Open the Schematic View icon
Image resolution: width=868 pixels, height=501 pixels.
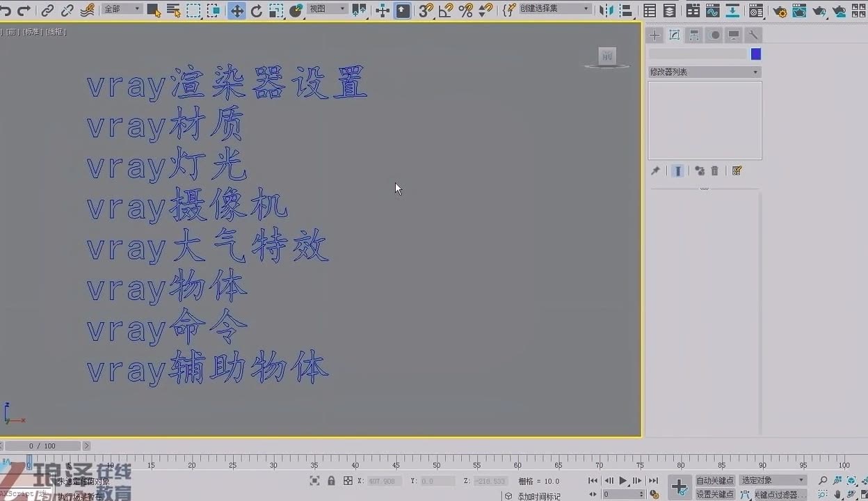pyautogui.click(x=733, y=10)
